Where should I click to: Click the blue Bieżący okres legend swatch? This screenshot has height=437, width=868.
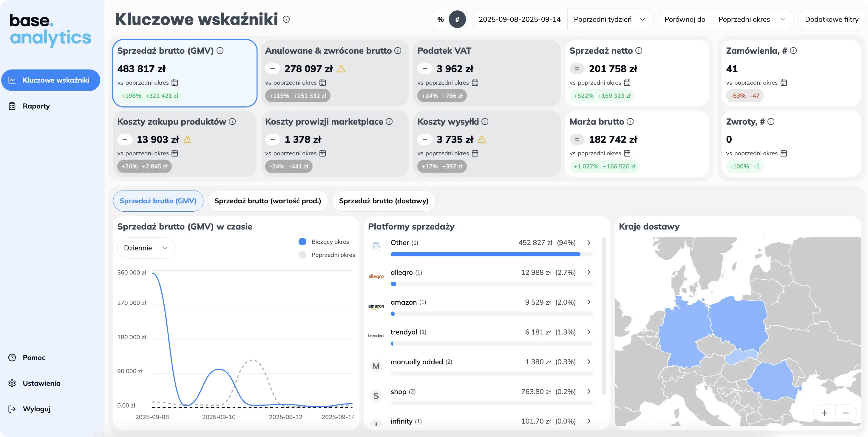coord(302,242)
